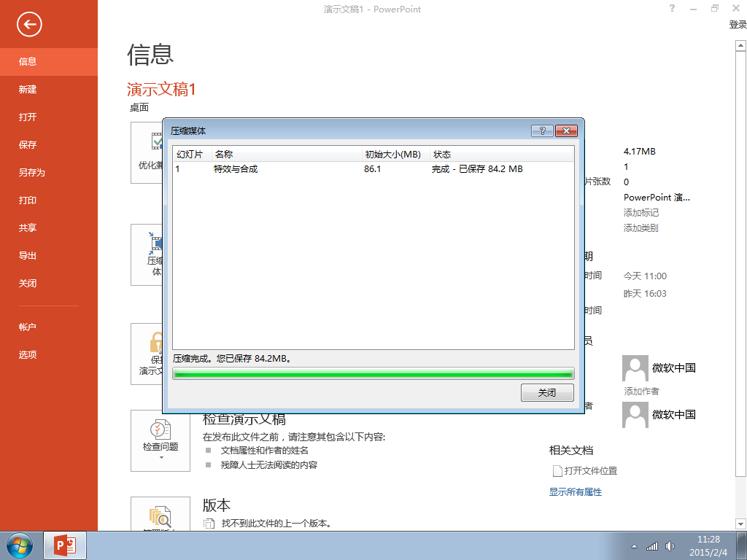Open the 信息 tab in sidebar
Image resolution: width=747 pixels, height=560 pixels.
49,61
